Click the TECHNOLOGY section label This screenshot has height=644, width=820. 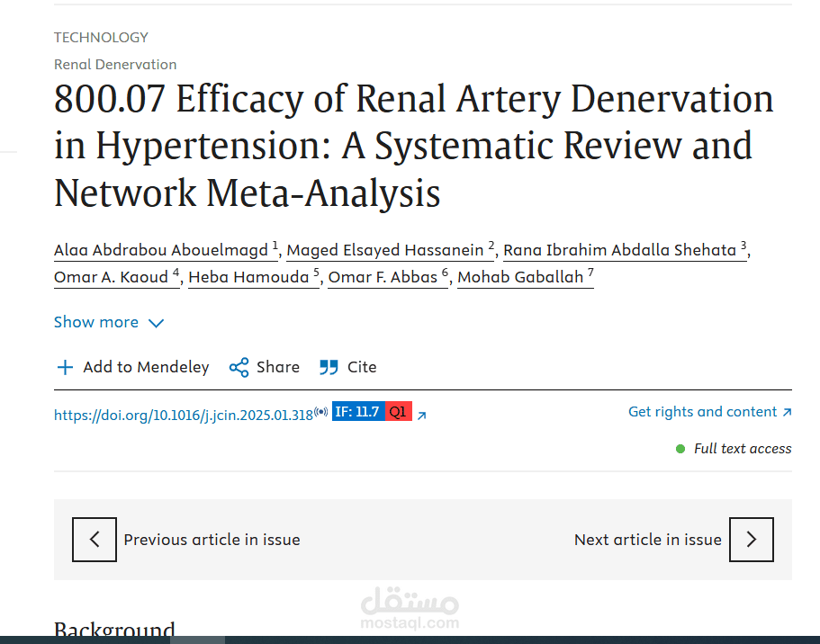click(101, 38)
